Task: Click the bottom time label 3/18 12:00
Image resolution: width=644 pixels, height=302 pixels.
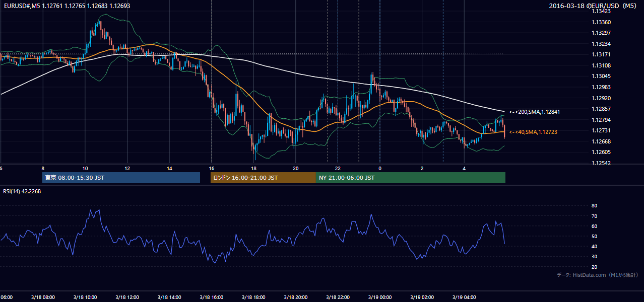Action: click(x=127, y=297)
